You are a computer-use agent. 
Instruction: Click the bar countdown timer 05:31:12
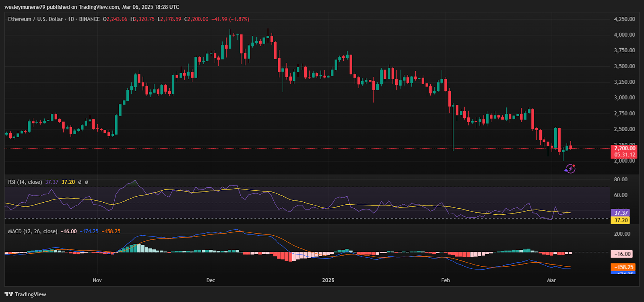624,155
